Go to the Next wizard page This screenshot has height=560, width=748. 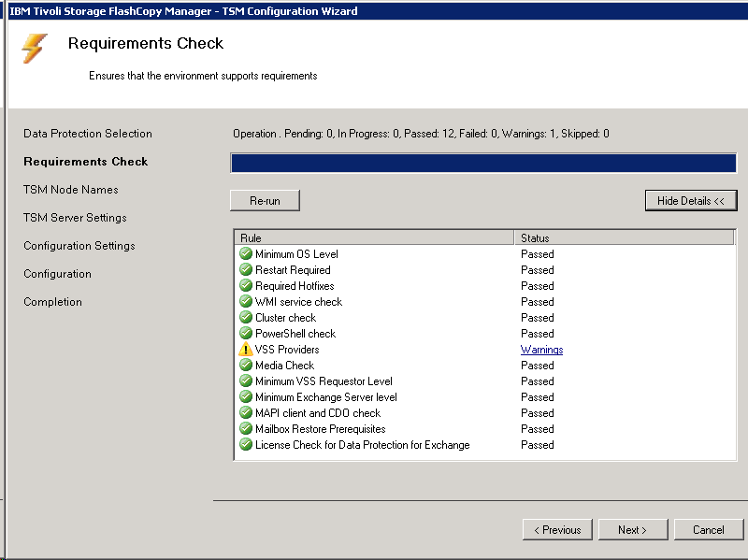click(x=632, y=530)
